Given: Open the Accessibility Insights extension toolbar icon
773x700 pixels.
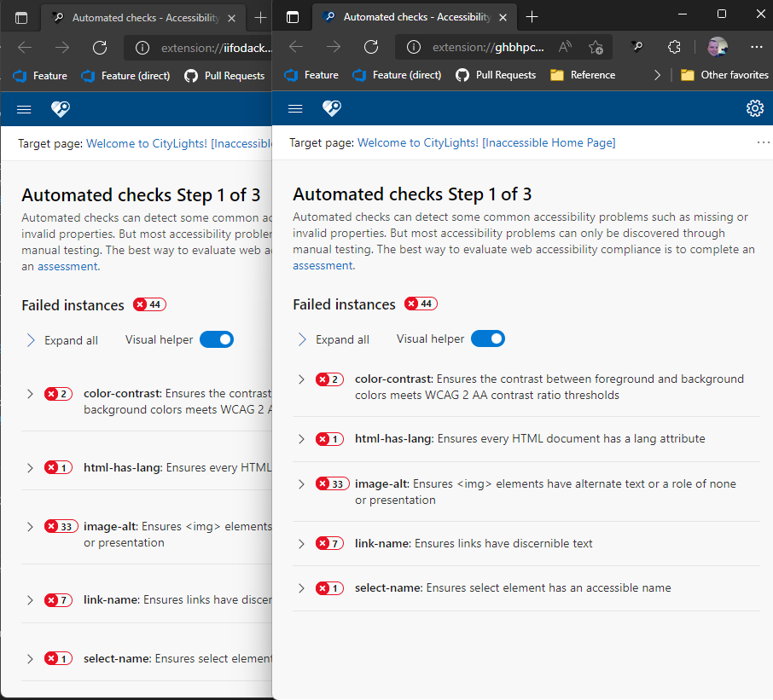Looking at the screenshot, I should pyautogui.click(x=637, y=47).
